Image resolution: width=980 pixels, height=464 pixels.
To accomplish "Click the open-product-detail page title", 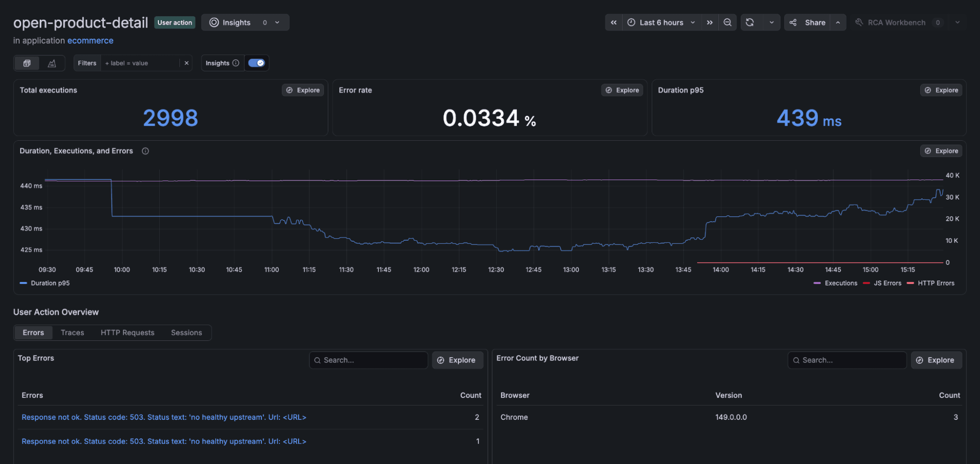I will (80, 23).
